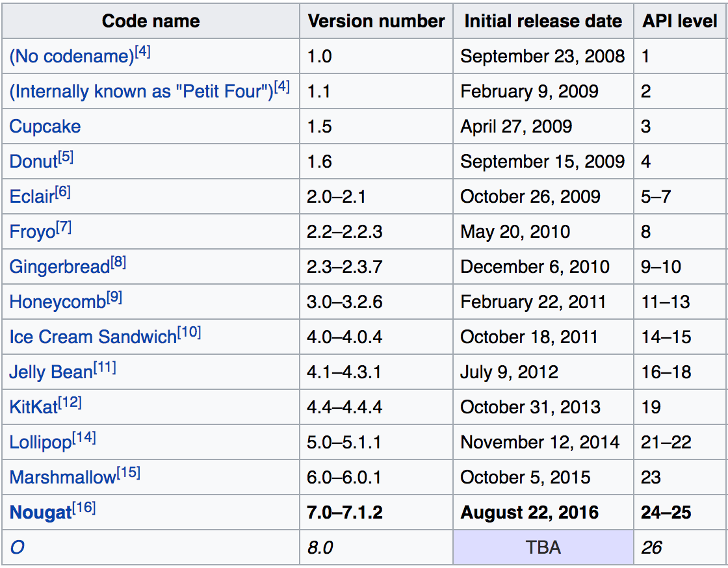The width and height of the screenshot is (728, 568).
Task: Follow the Jelly Bean link
Action: pos(51,372)
